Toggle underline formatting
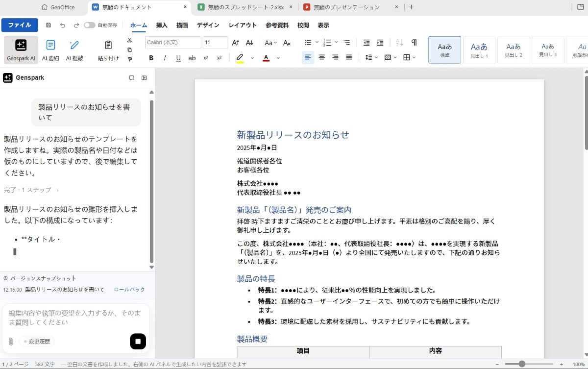 [178, 58]
